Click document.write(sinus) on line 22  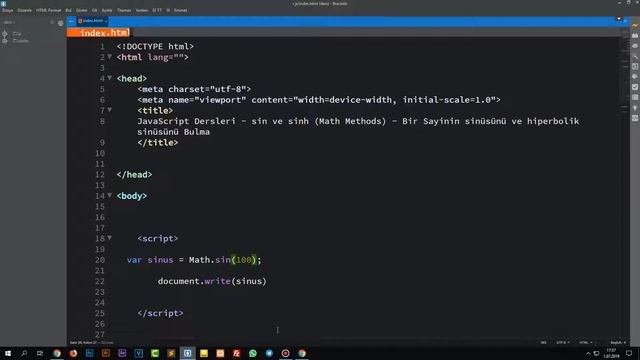click(212, 281)
